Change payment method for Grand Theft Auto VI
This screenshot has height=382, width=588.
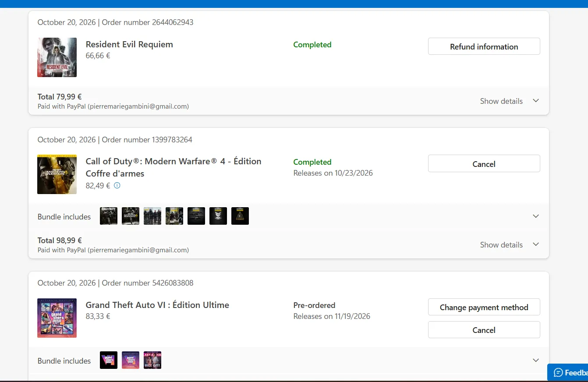(484, 307)
